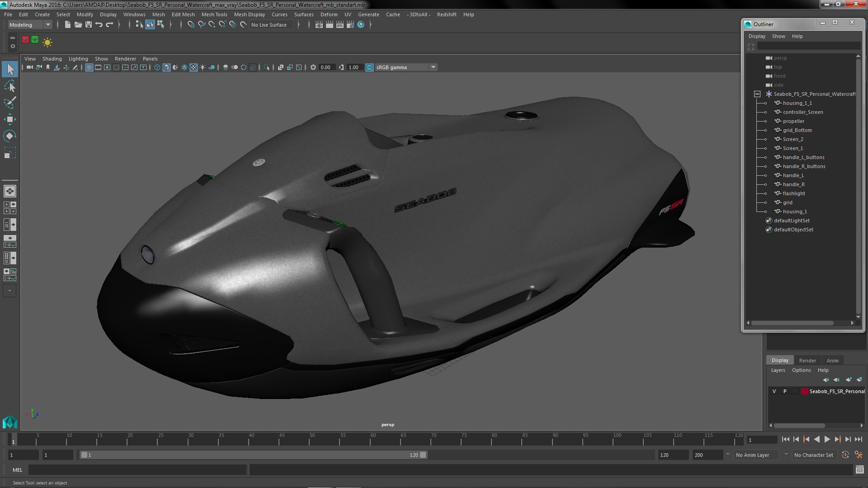Play animation forwards

pyautogui.click(x=827, y=440)
